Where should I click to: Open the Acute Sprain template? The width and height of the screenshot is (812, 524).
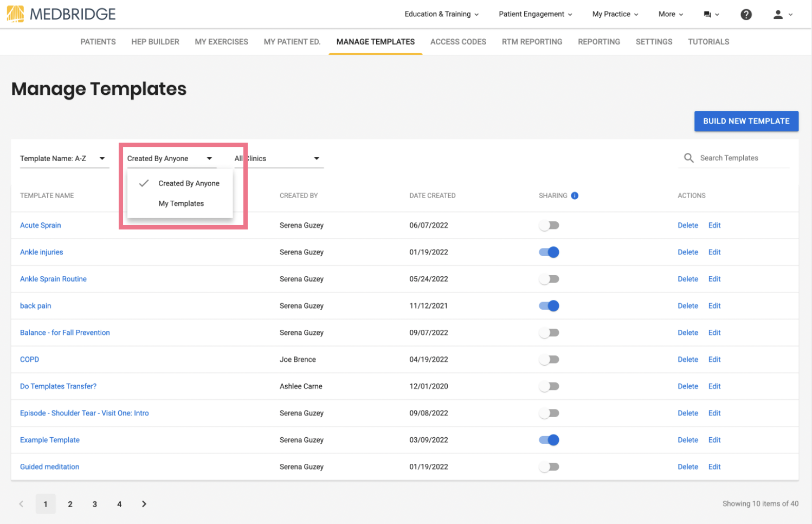(x=41, y=226)
